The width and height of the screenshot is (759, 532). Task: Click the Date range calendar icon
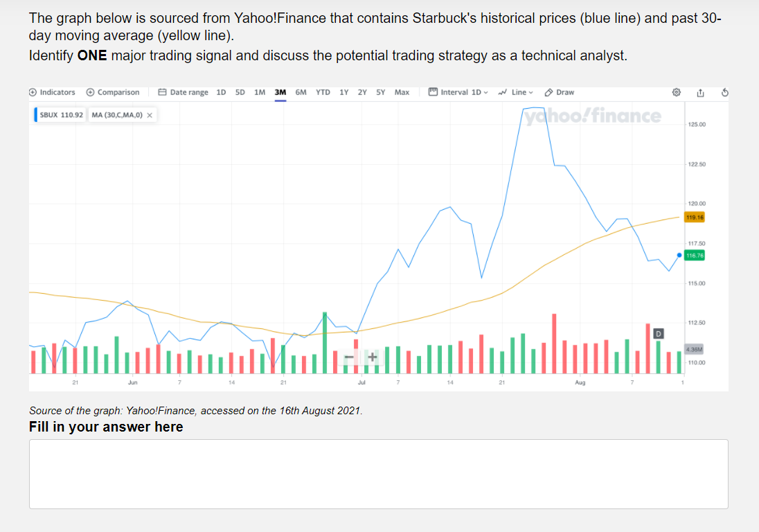point(162,92)
